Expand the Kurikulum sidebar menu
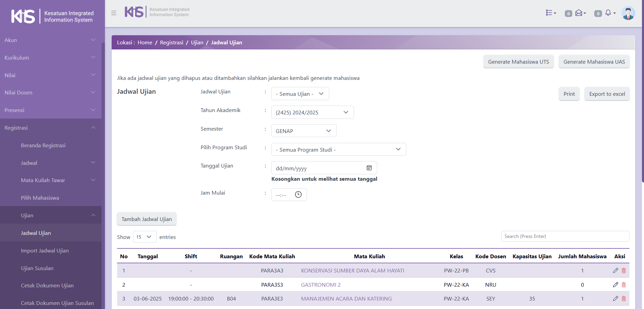 [x=51, y=58]
